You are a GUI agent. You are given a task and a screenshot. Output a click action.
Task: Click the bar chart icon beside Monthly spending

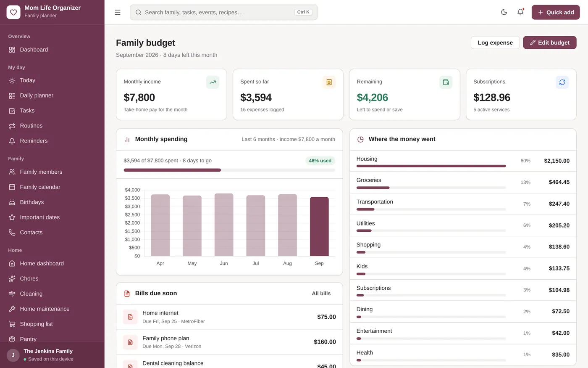(x=127, y=139)
